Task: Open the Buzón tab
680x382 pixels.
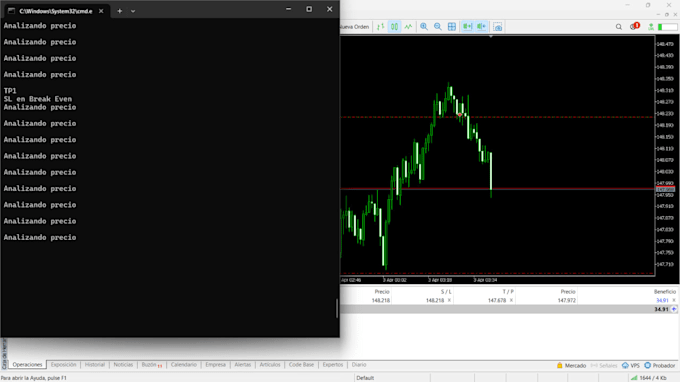Action: pos(151,365)
